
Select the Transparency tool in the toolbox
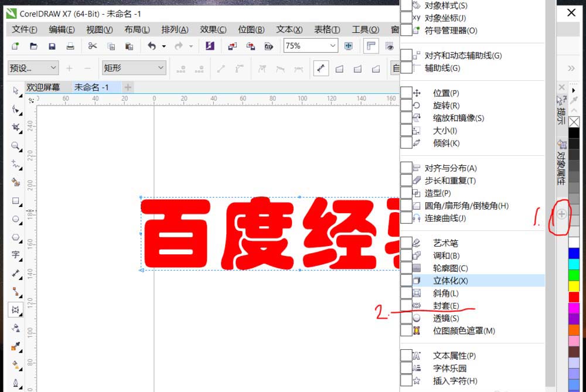(16, 328)
